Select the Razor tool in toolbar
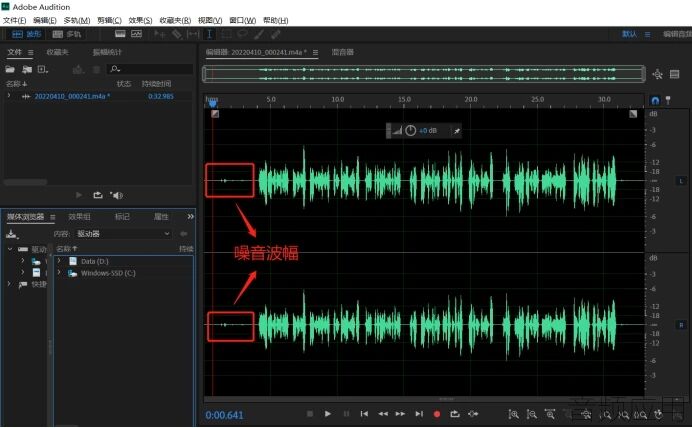Screen dimensions: 692x428 177,34
